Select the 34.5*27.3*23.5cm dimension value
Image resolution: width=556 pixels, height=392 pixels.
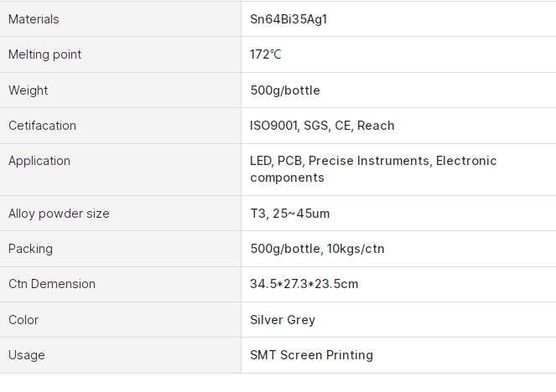point(304,284)
